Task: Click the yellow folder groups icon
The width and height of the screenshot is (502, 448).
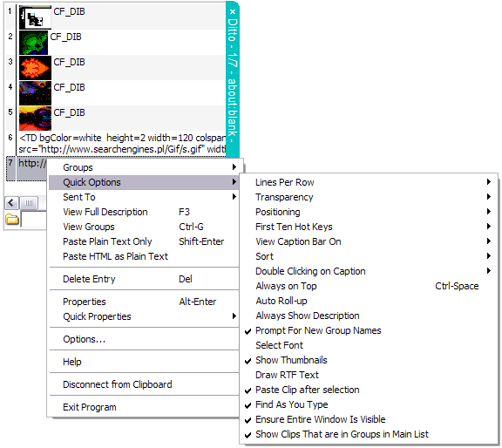Action: coord(12,219)
